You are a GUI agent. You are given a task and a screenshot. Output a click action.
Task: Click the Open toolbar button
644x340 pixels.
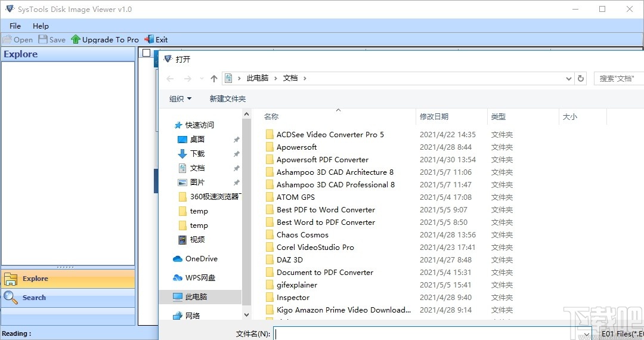[x=18, y=40]
